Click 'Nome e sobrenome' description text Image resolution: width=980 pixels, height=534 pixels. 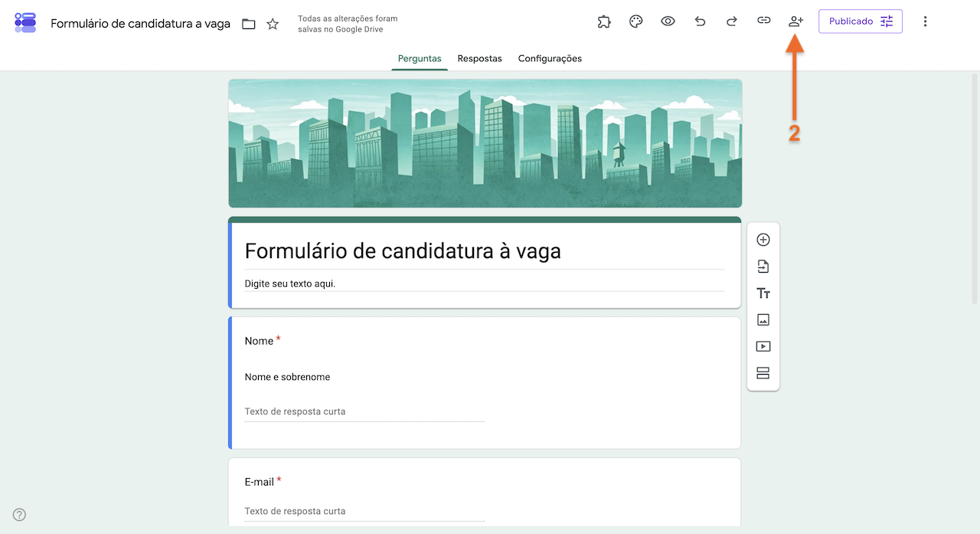pyautogui.click(x=287, y=377)
